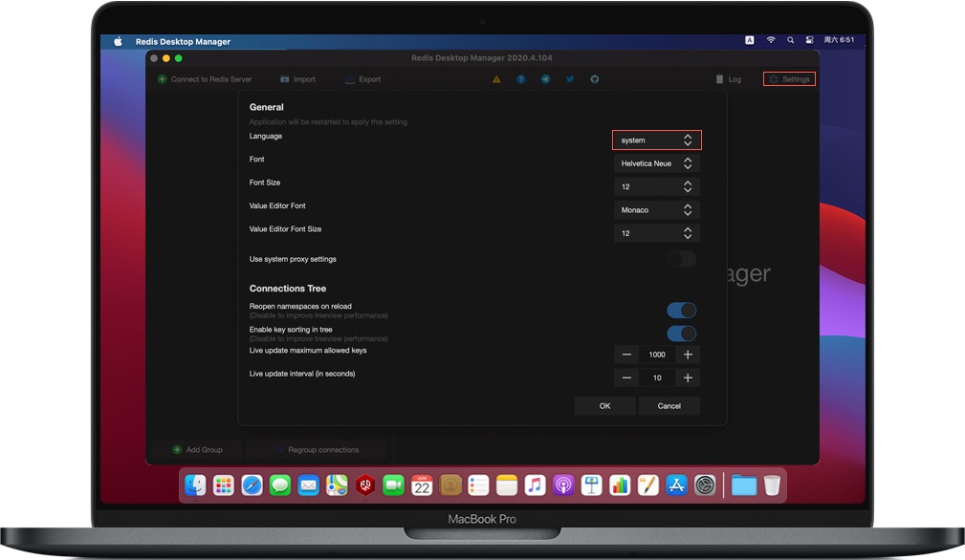The height and width of the screenshot is (560, 965).
Task: Click the Export connections icon
Action: (x=362, y=79)
